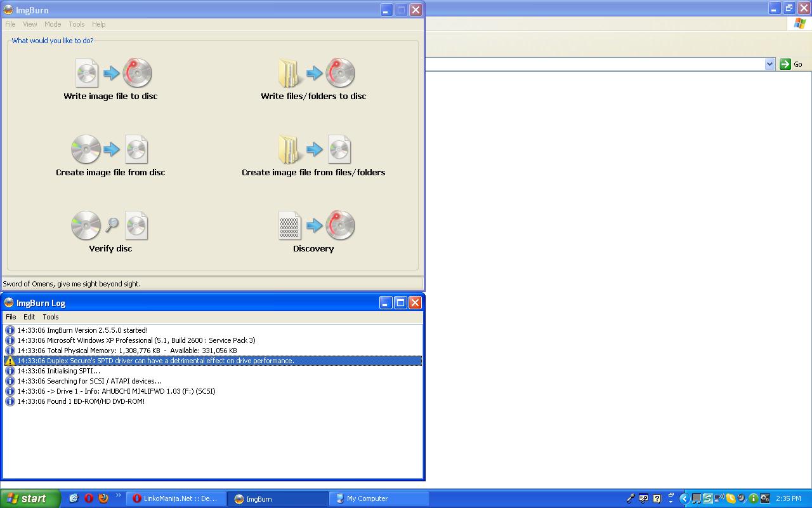This screenshot has width=812, height=508.
Task: Click the pen icon on language bar
Action: tap(630, 498)
